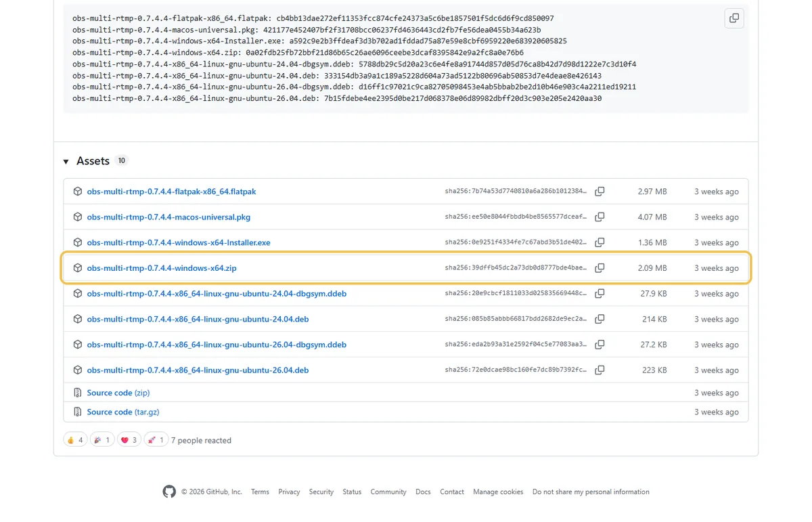
Task: Open Docs footer link
Action: pos(423,492)
